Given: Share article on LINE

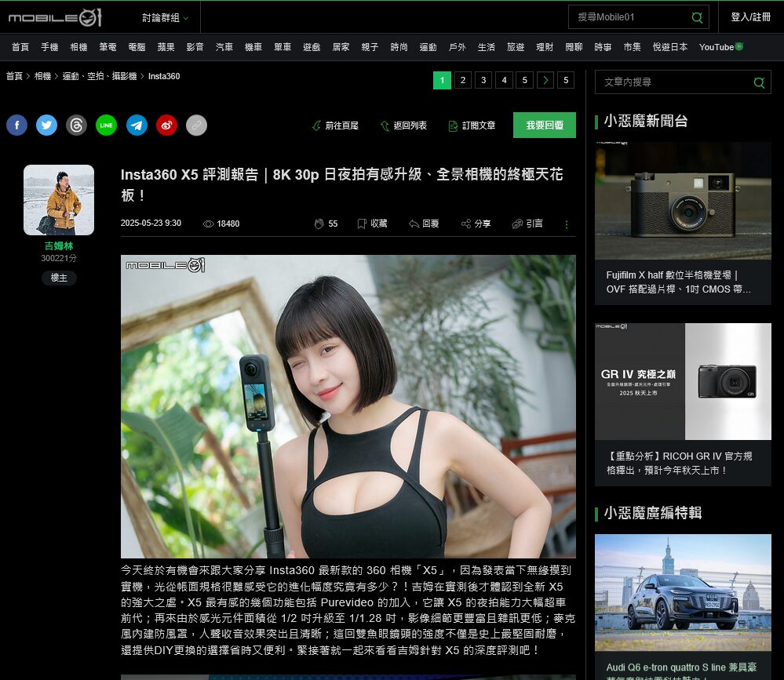Looking at the screenshot, I should (107, 125).
